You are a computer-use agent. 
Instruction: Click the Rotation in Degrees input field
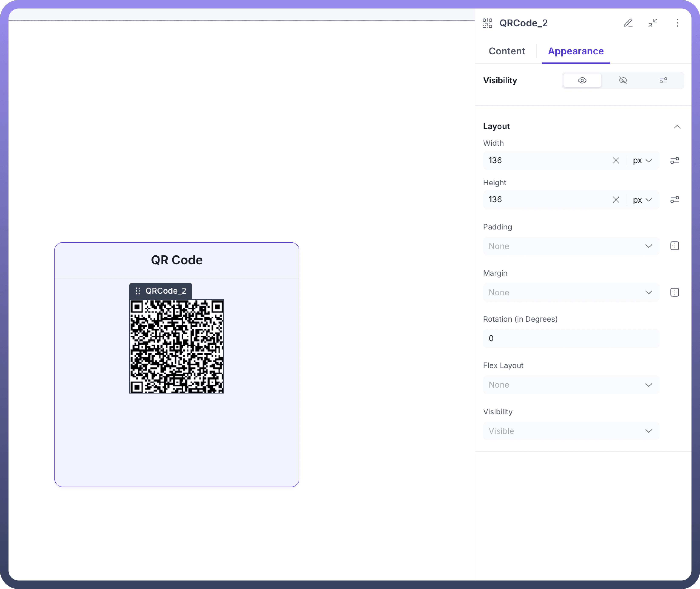pyautogui.click(x=571, y=338)
